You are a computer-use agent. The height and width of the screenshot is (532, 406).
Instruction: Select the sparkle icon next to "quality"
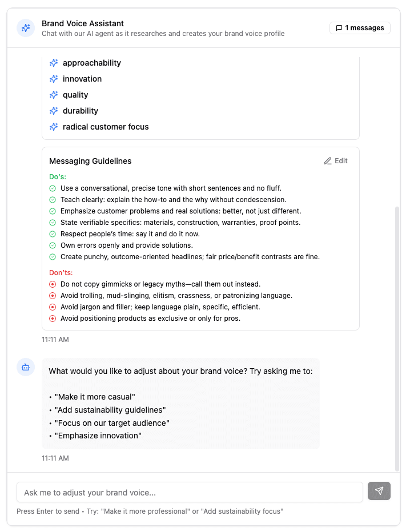[53, 95]
